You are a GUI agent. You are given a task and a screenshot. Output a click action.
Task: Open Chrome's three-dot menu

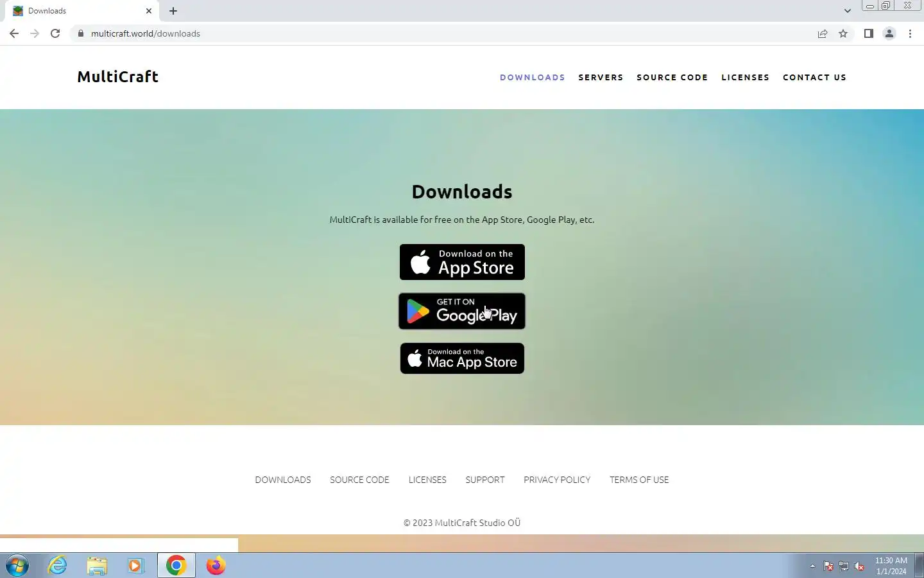coord(910,33)
